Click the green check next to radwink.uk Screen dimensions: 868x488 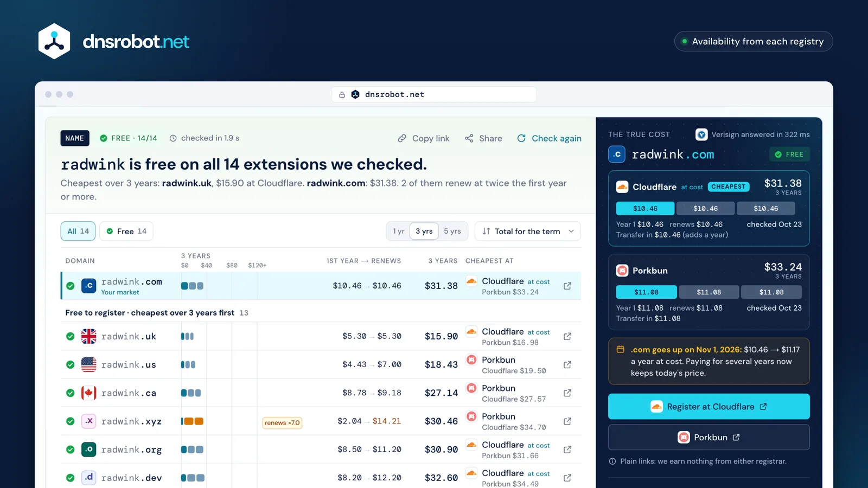tap(71, 336)
